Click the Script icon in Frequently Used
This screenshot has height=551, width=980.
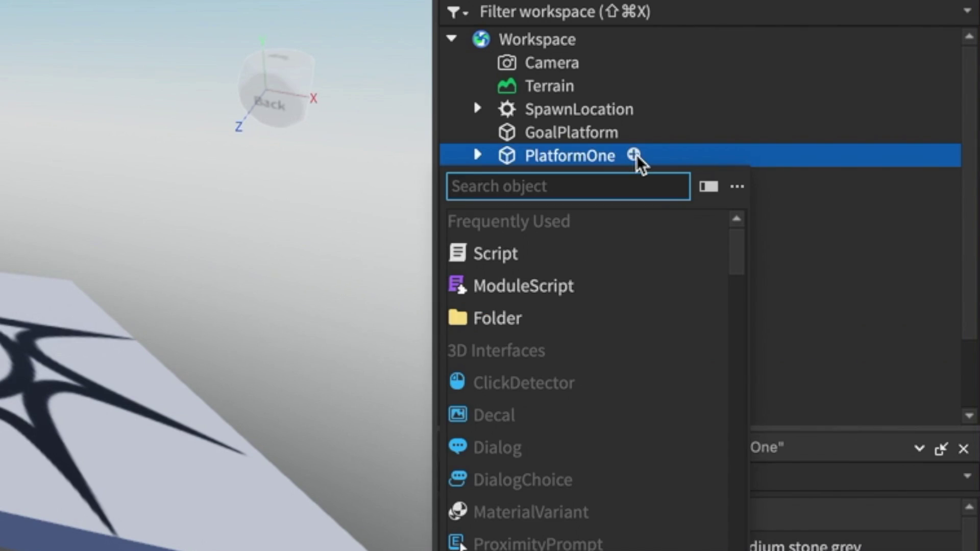click(x=457, y=253)
